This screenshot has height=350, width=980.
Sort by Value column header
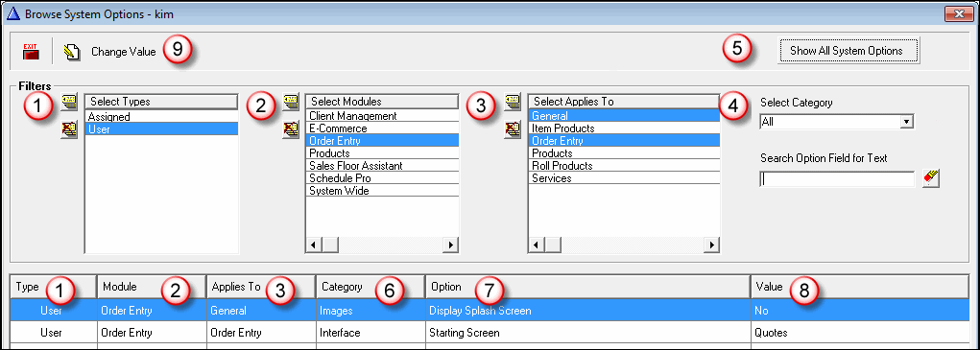pyautogui.click(x=860, y=287)
